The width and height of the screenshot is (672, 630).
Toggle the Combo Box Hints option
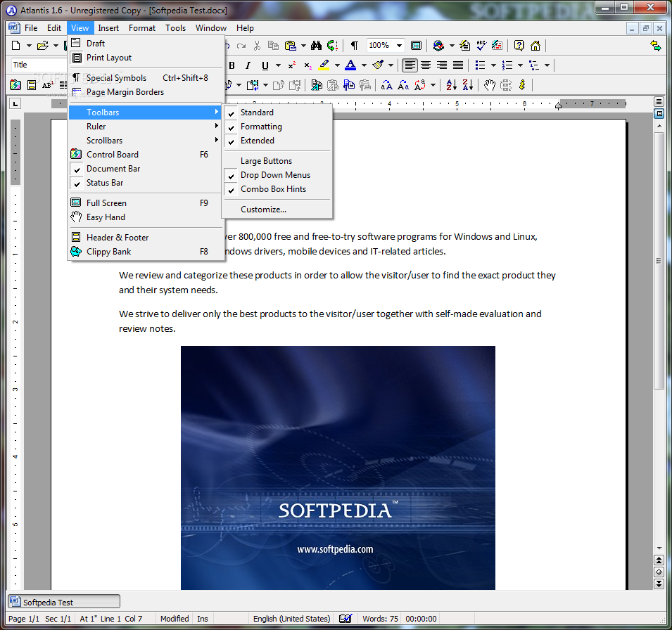(277, 189)
